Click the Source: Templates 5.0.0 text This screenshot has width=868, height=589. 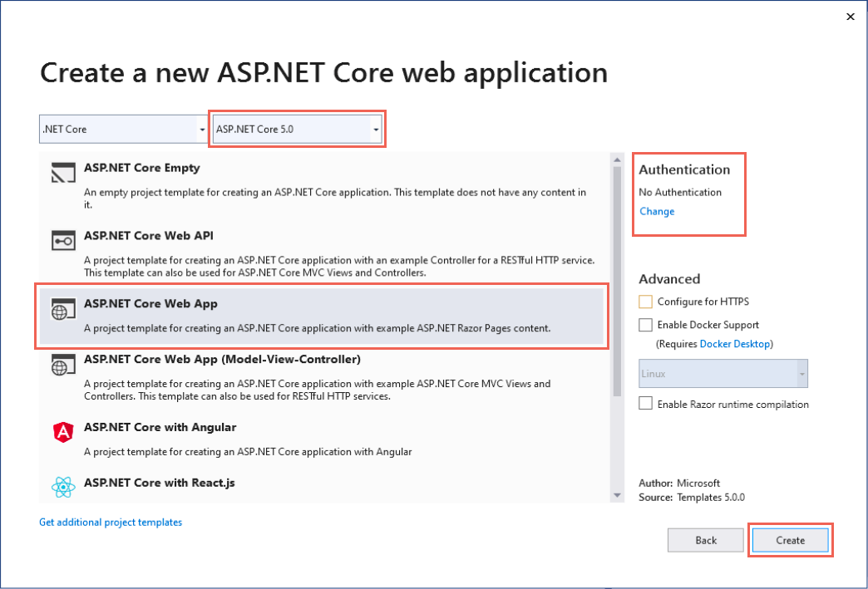pyautogui.click(x=692, y=497)
